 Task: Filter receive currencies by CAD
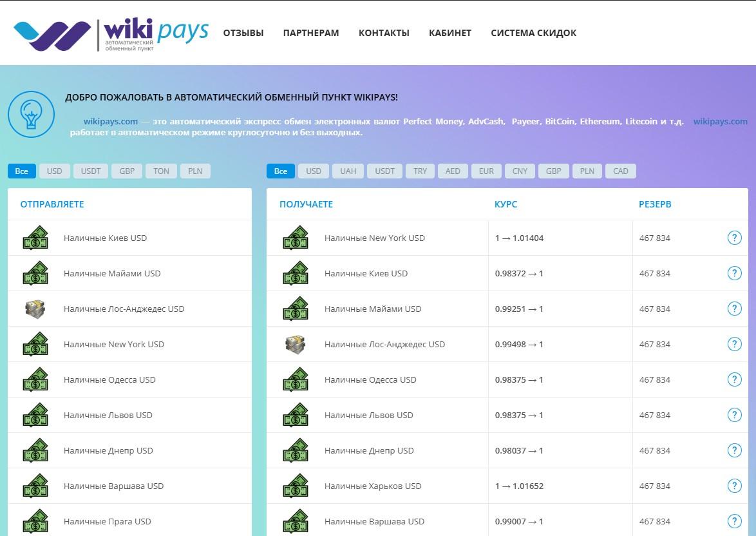click(621, 171)
